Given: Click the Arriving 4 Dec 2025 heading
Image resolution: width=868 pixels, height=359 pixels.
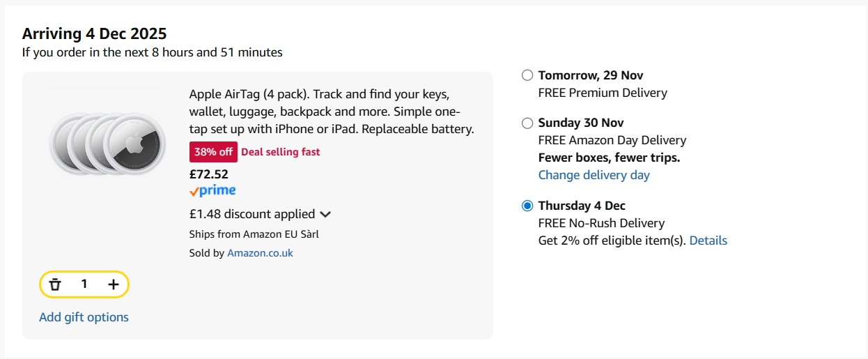Looking at the screenshot, I should pos(94,33).
